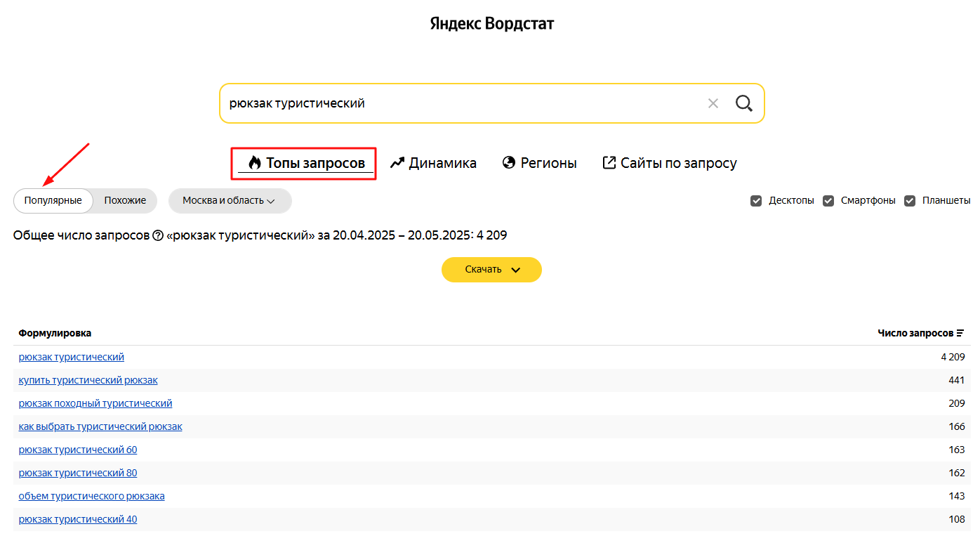Click the question mark help icon
The image size is (980, 536).
point(158,235)
